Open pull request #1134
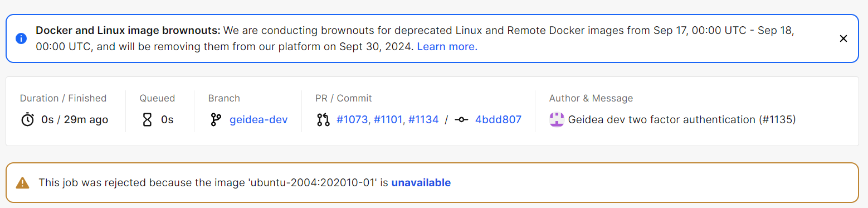This screenshot has height=208, width=868. click(423, 119)
